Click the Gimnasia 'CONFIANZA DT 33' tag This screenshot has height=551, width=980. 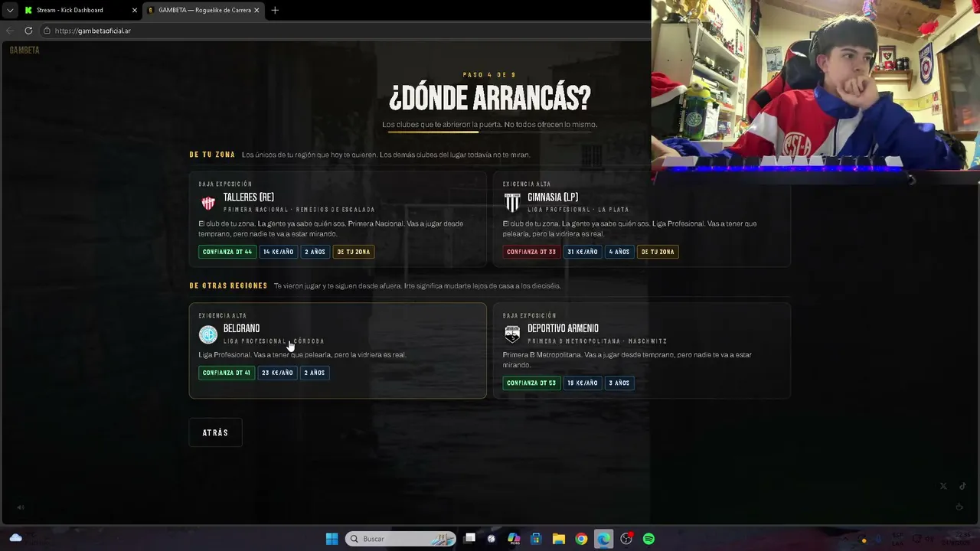coord(531,252)
